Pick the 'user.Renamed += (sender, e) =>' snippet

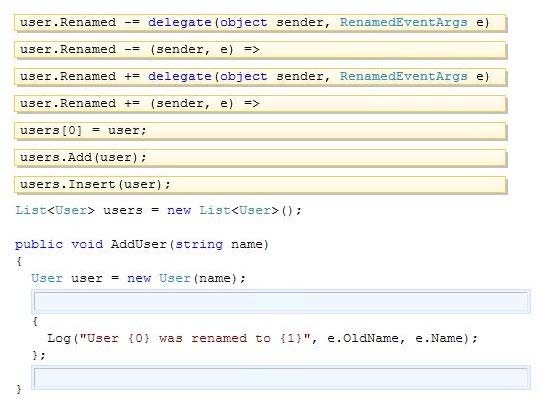pos(260,104)
